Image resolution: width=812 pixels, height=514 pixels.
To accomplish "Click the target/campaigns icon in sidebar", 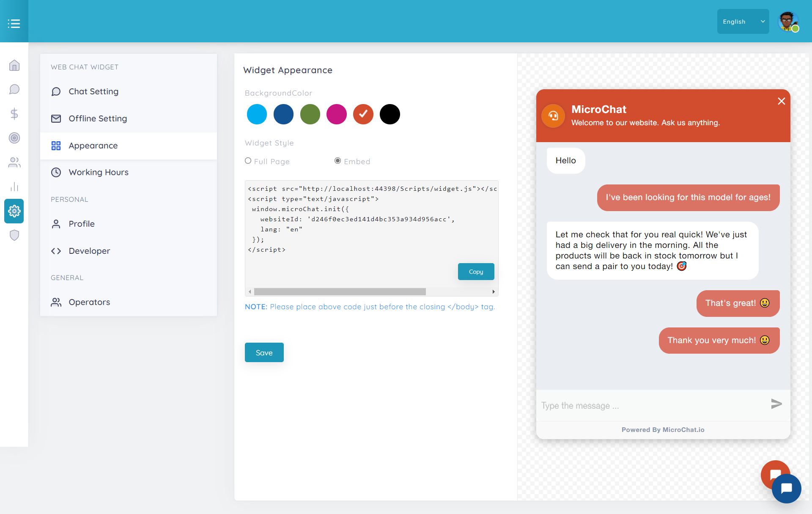I will (14, 138).
